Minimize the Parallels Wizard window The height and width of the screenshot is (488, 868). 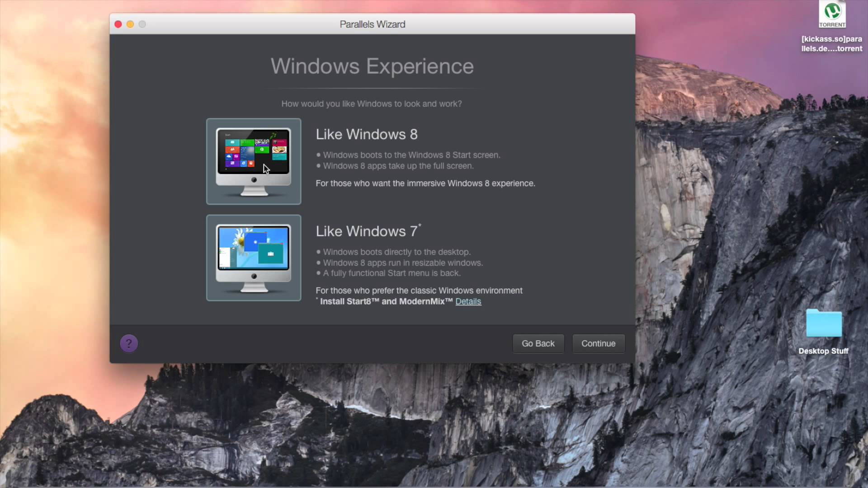point(130,24)
